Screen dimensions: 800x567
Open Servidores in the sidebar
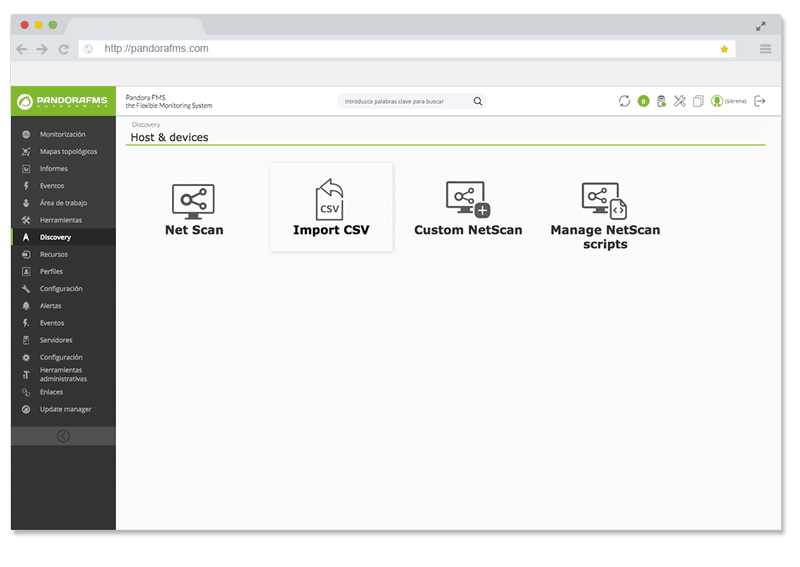pos(56,340)
